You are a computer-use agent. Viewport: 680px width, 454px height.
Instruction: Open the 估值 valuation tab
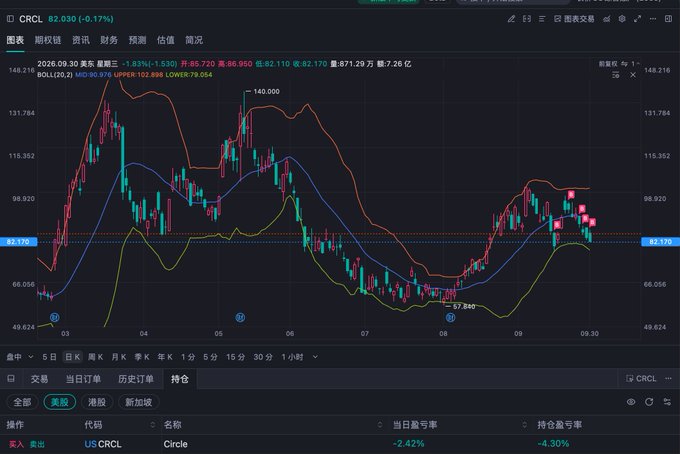click(x=166, y=40)
